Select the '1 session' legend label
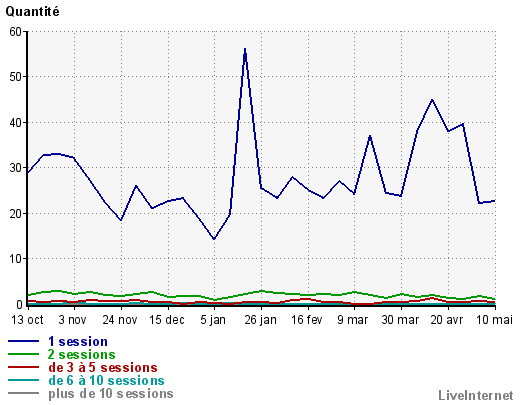 [78, 342]
